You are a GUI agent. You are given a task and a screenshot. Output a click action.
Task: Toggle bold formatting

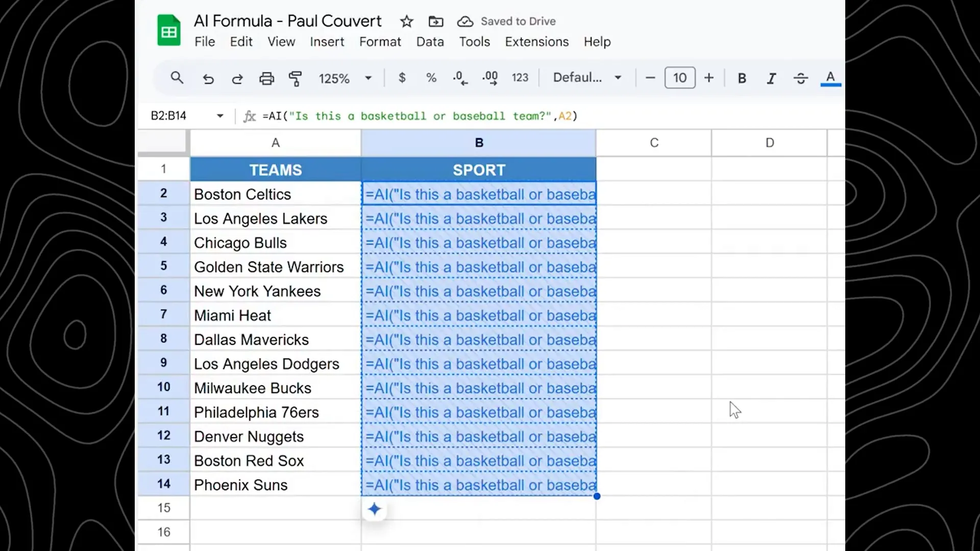(742, 78)
